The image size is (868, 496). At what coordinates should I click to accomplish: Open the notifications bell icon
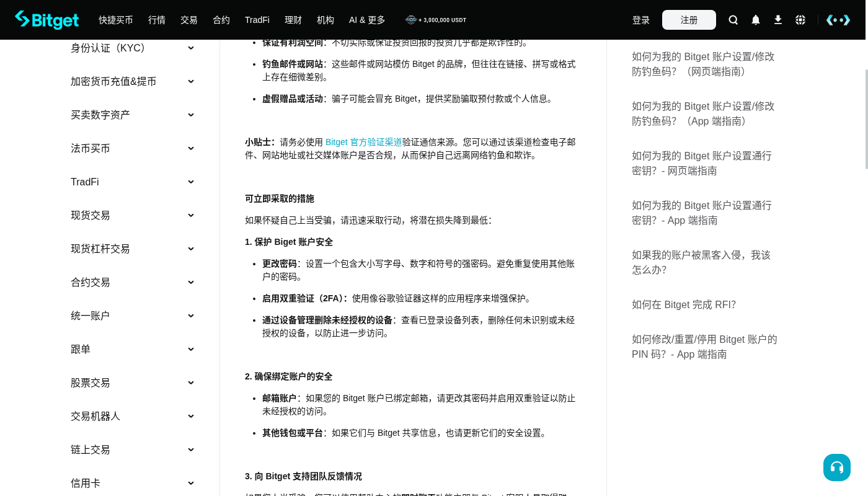click(x=756, y=20)
